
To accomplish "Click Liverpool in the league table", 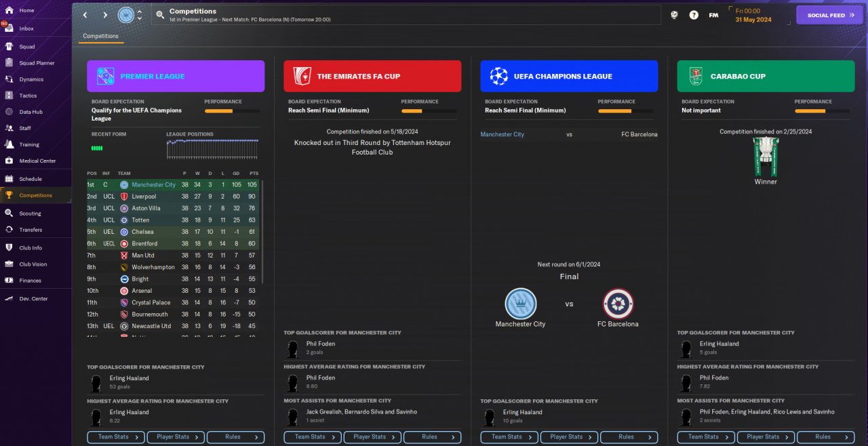I will coord(144,197).
